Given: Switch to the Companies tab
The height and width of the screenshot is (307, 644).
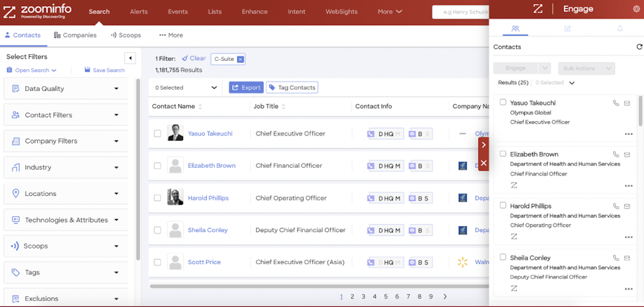Looking at the screenshot, I should (x=75, y=35).
